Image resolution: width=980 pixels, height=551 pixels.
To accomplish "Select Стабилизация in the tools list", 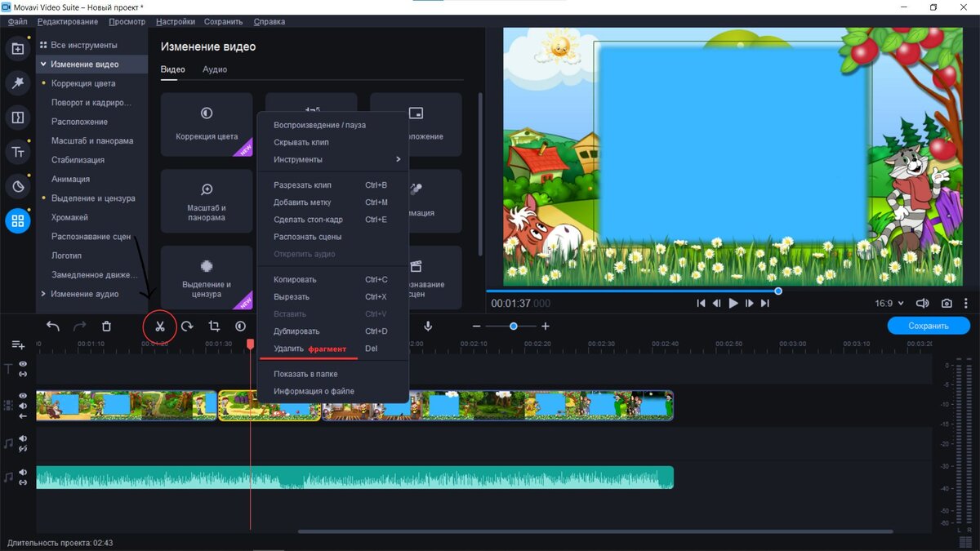I will pyautogui.click(x=78, y=160).
